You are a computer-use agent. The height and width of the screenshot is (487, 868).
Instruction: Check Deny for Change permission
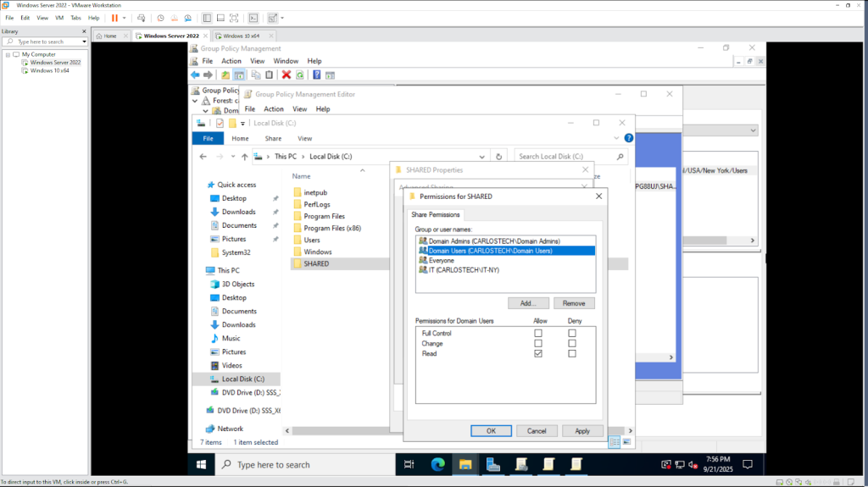click(x=572, y=344)
